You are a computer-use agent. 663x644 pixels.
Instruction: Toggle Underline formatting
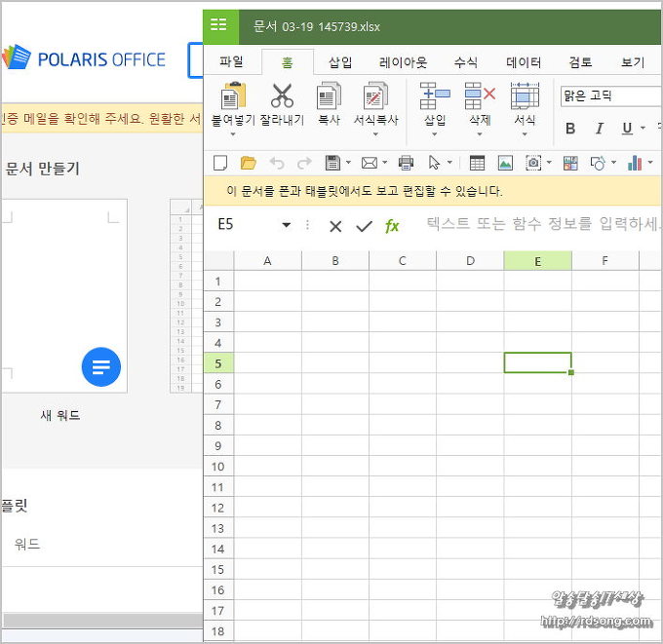[627, 129]
